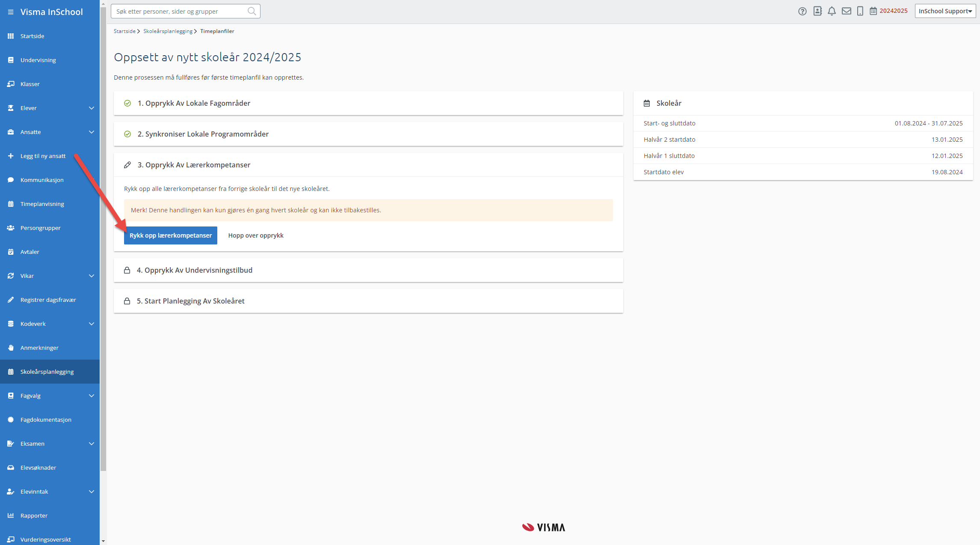Expand the Kodeverk sidebar submenu
This screenshot has width=980, height=545.
click(91, 324)
